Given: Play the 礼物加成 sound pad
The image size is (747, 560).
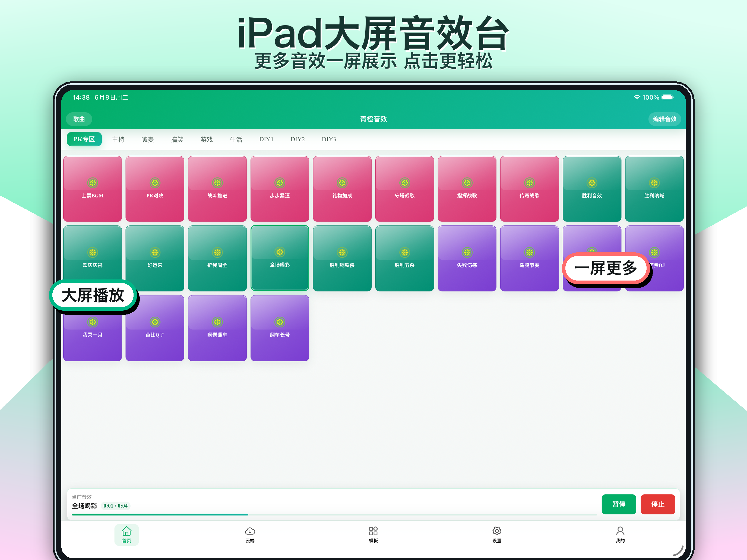Looking at the screenshot, I should tap(342, 189).
